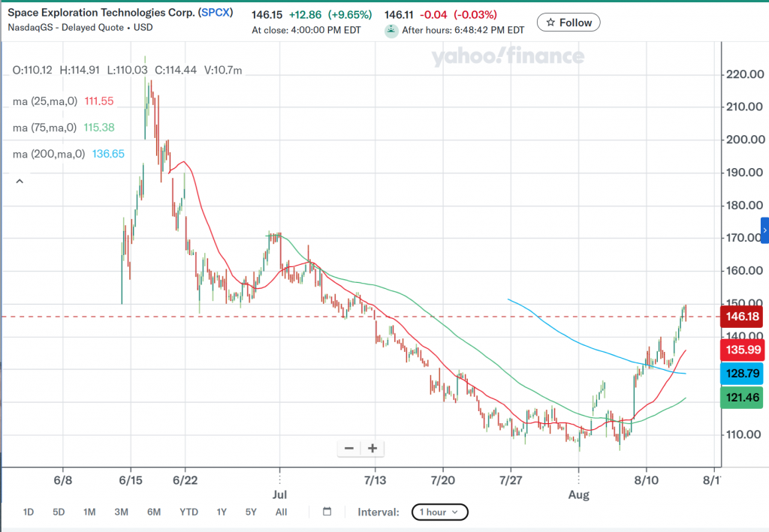The image size is (769, 532).
Task: Expand the blue side panel arrow
Action: pos(764,230)
